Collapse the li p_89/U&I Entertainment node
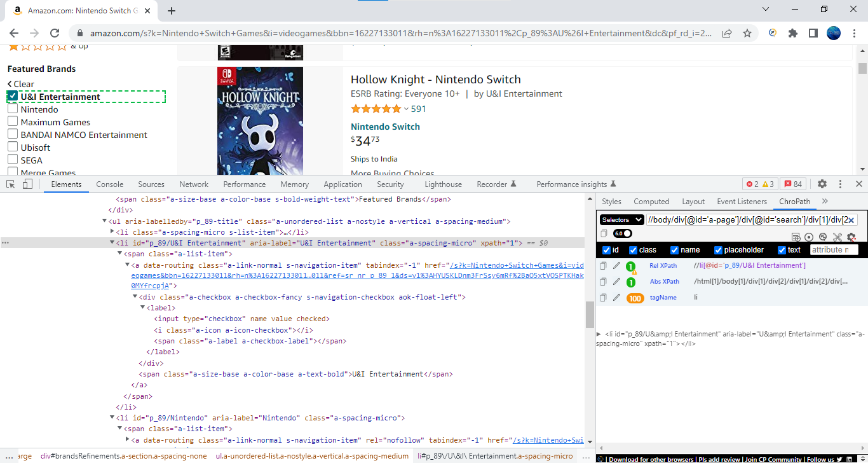The image size is (868, 463). click(x=112, y=243)
